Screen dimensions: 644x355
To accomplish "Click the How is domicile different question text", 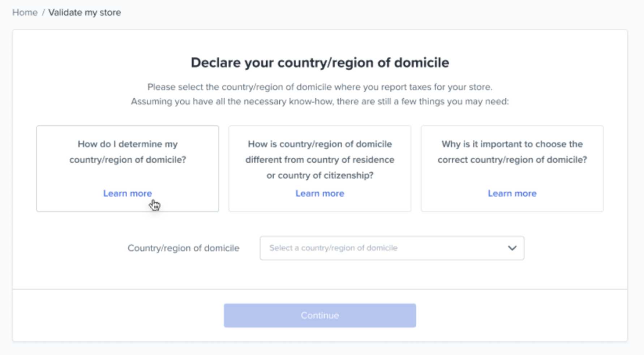I will point(320,159).
